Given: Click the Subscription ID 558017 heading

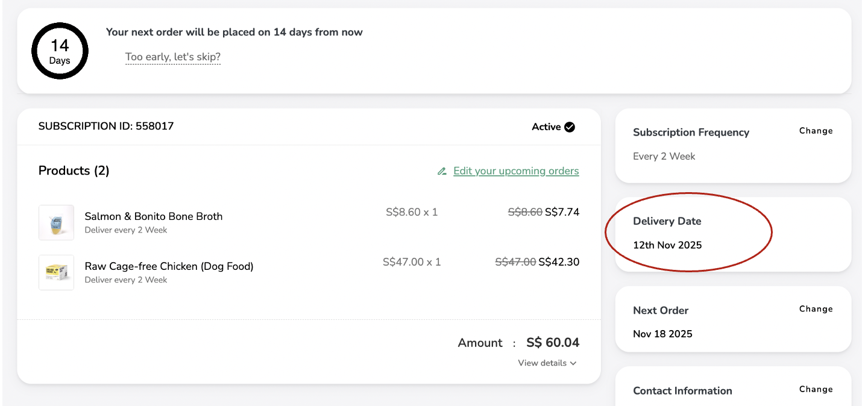Looking at the screenshot, I should click(x=106, y=126).
